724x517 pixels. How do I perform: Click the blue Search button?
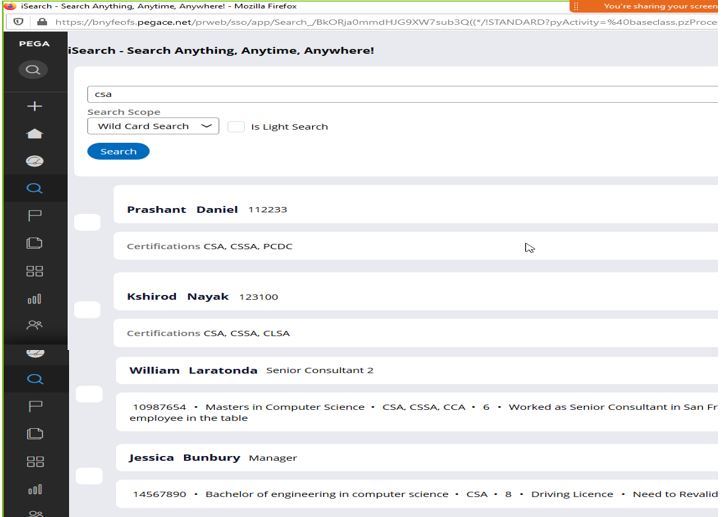[x=118, y=151]
